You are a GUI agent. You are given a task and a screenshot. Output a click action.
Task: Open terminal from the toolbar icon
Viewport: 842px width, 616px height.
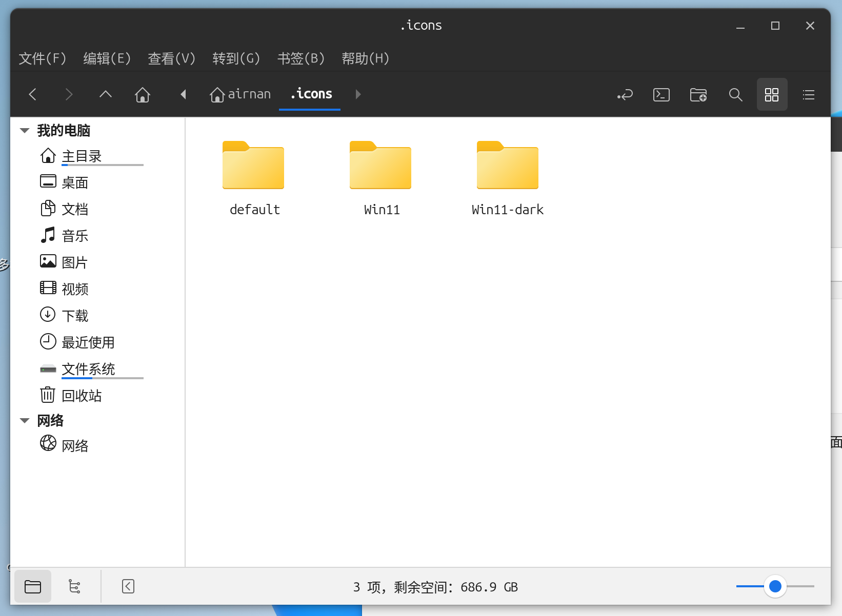[661, 95]
